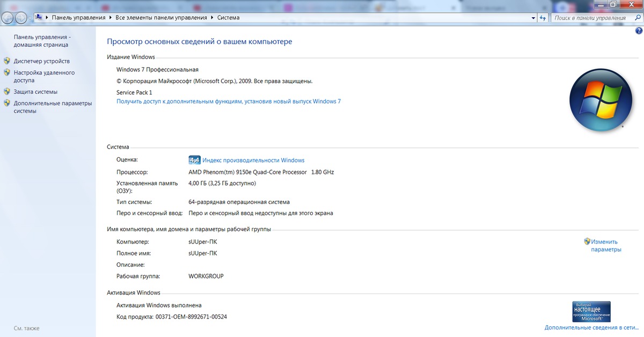Click the AMD Phenom 9150e processor text
This screenshot has height=337, width=644.
[261, 172]
